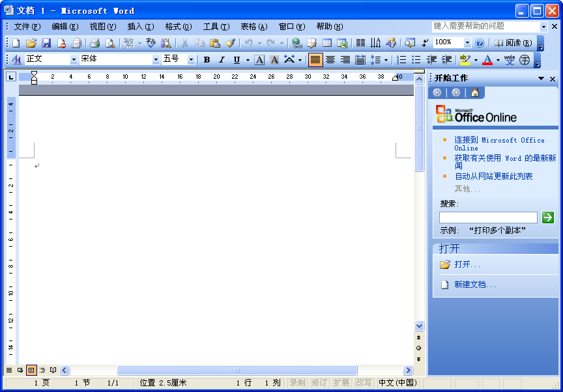
Task: Select the Format Painter brush
Action: pos(230,43)
